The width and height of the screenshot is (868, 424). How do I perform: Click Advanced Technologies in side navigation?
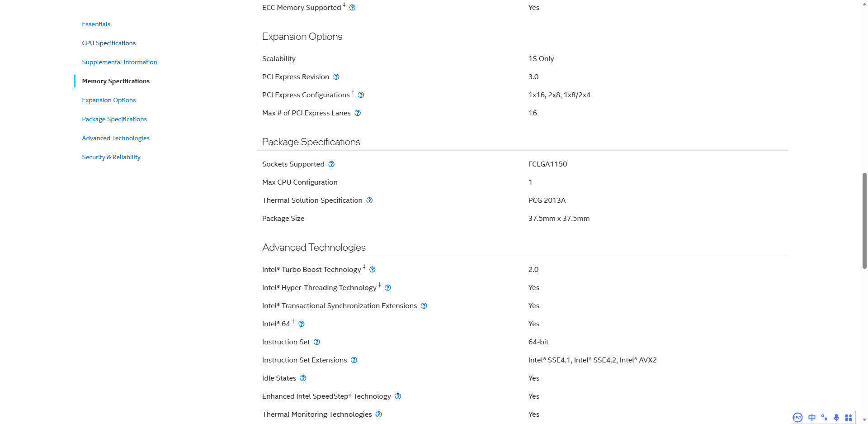tap(116, 138)
